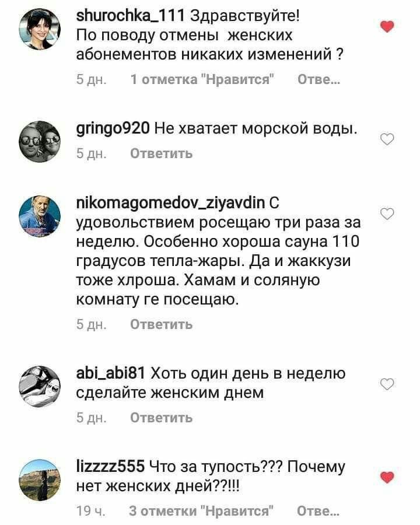Open abi_abi81 username link
The image size is (420, 525).
coord(111,373)
